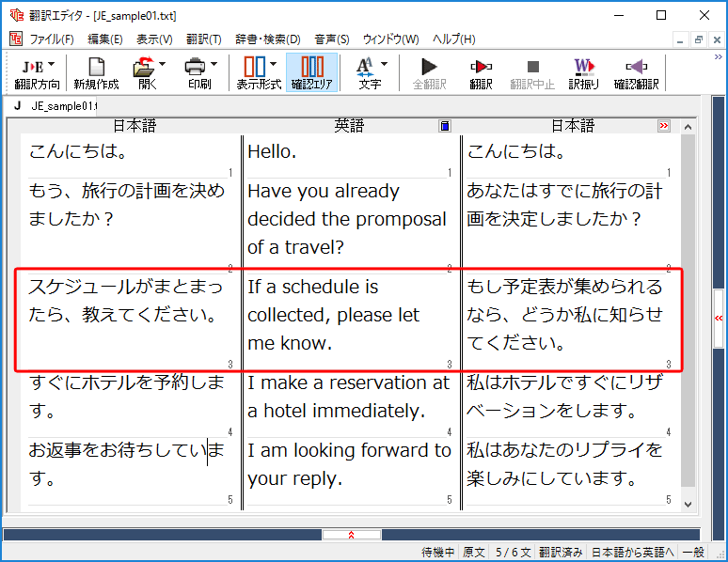The height and width of the screenshot is (562, 728).
Task: Minimize the inner document window
Action: tap(680, 39)
